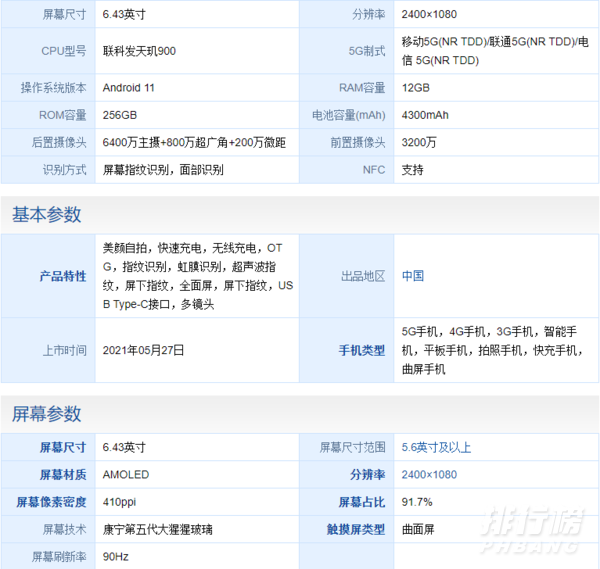This screenshot has width=600, height=569.
Task: Click the blue 2400×1080 link under 屏幕参数
Action: click(x=429, y=474)
